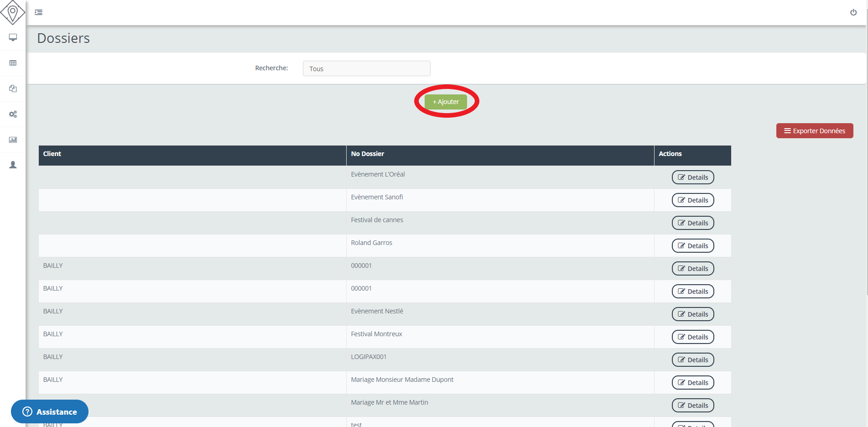This screenshot has height=427, width=868.
Task: Click the Client column header
Action: (52, 154)
